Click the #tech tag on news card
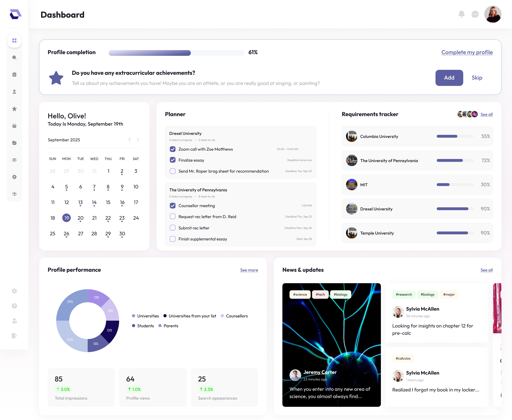 (320, 295)
